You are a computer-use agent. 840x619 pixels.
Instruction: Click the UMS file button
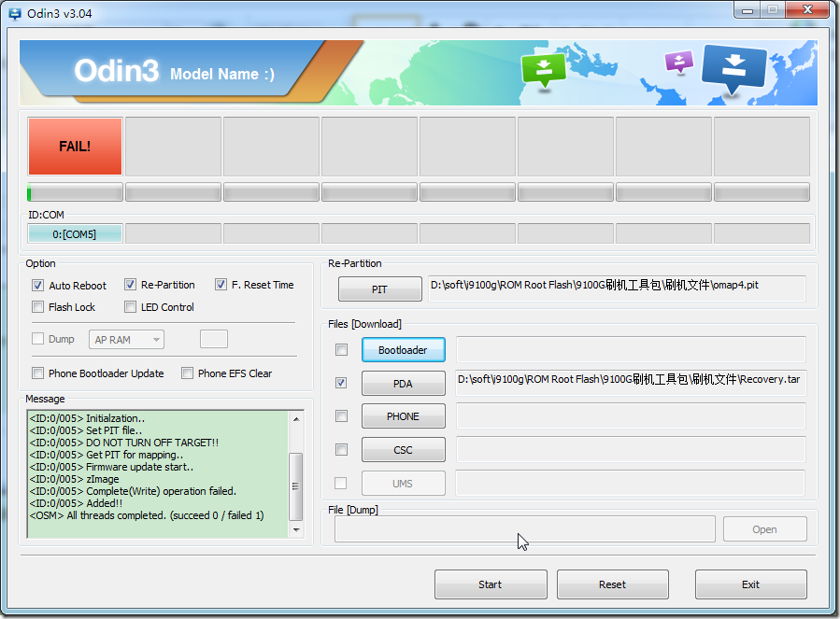tap(403, 484)
